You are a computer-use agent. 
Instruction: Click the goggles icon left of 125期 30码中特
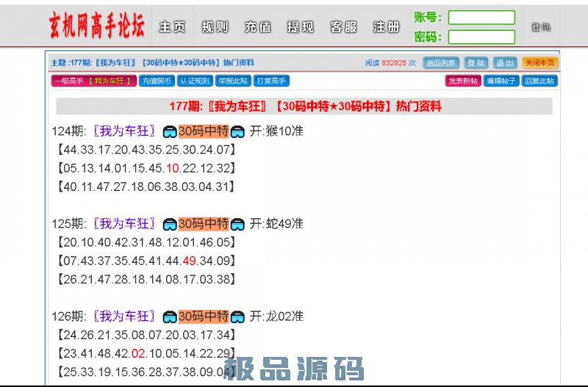(x=170, y=224)
